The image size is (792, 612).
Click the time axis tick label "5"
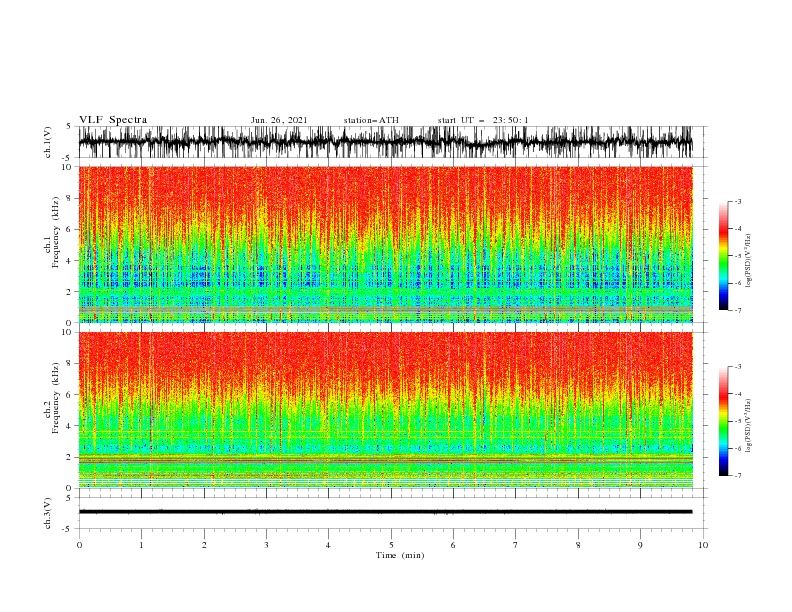pos(391,545)
